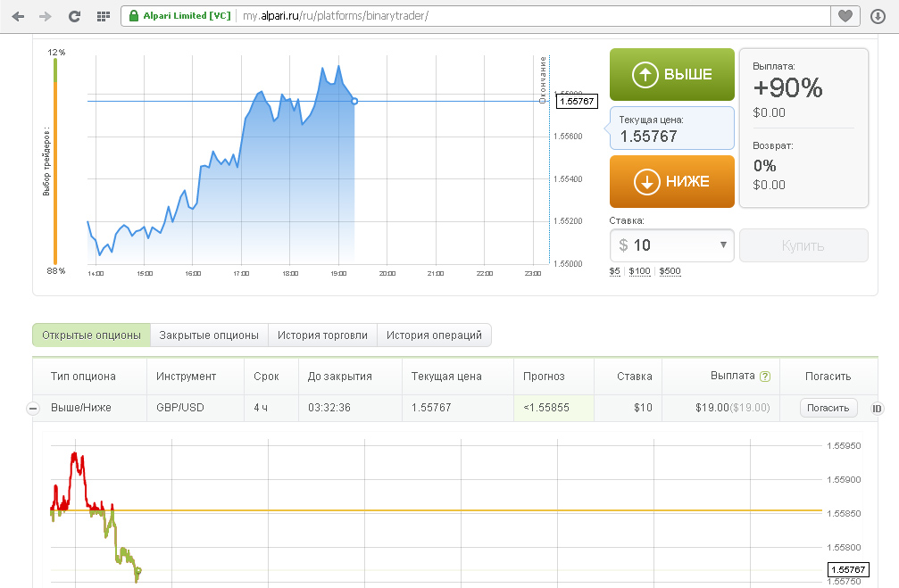Open the apps grid icon
The width and height of the screenshot is (899, 588).
[x=103, y=16]
